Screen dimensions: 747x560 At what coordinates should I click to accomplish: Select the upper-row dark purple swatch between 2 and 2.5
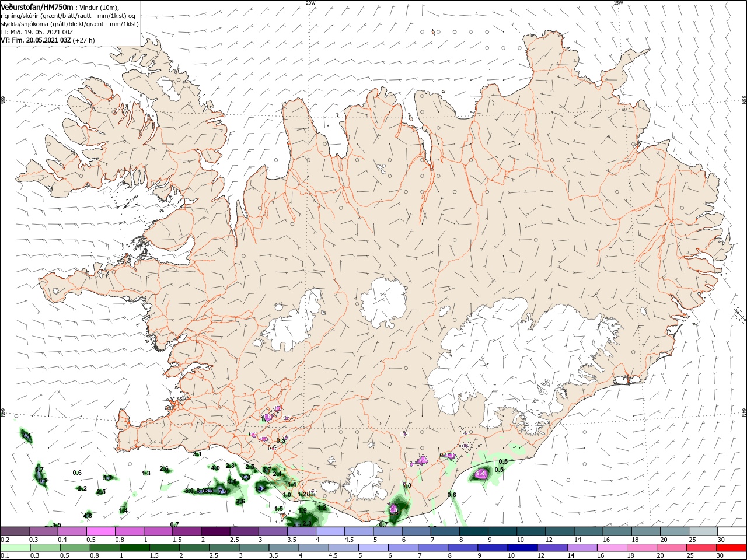coord(215,531)
